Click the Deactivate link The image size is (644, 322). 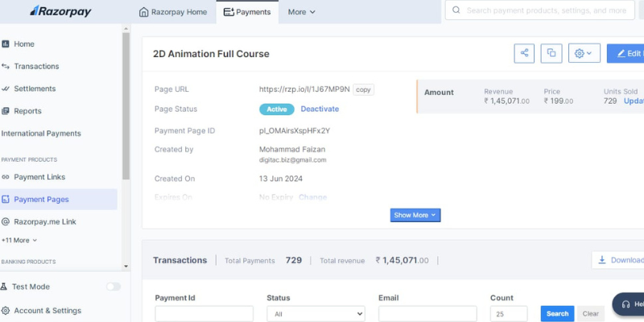[320, 109]
